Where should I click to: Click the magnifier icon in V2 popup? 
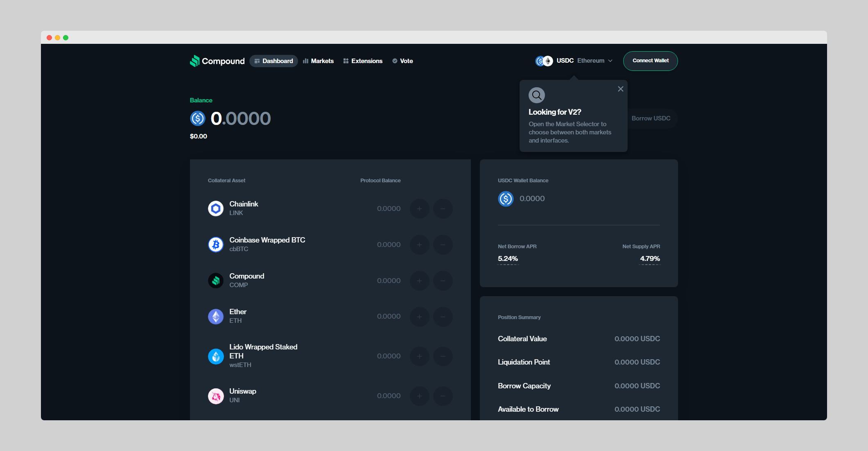tap(536, 95)
